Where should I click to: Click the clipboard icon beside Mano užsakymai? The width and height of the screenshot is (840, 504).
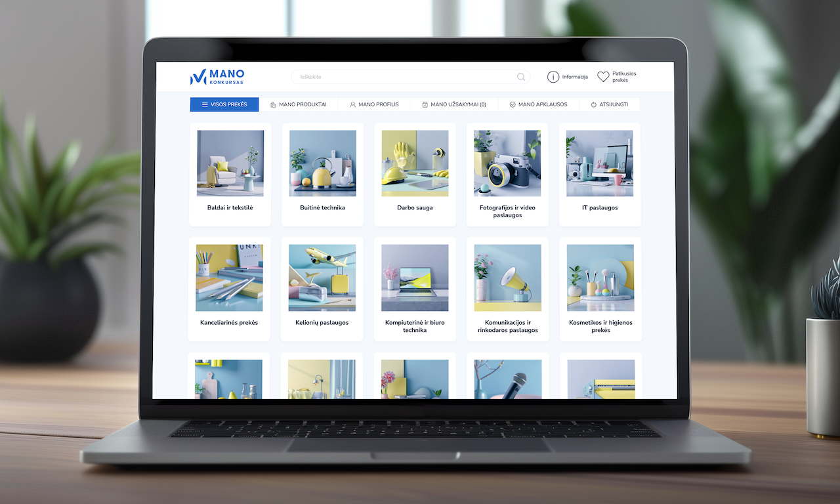pyautogui.click(x=425, y=104)
